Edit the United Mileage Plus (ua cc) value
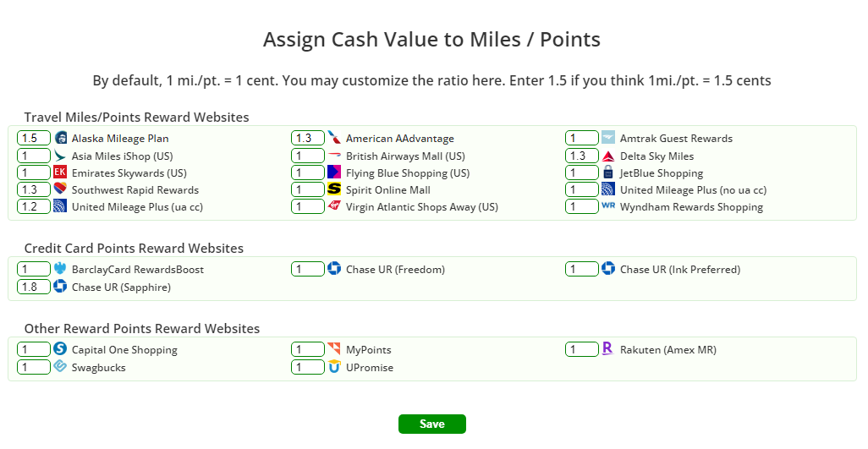 [34, 206]
